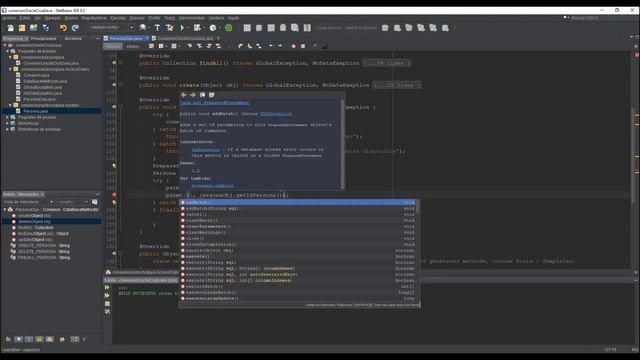Click first filter icon in Navigator bottom bar
Viewport: 640px width, 360px height.
click(x=8, y=339)
